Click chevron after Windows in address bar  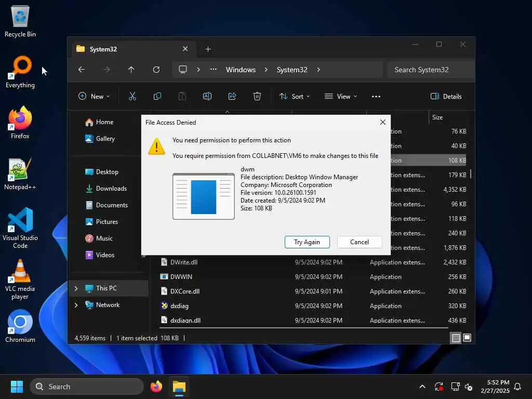pyautogui.click(x=266, y=70)
